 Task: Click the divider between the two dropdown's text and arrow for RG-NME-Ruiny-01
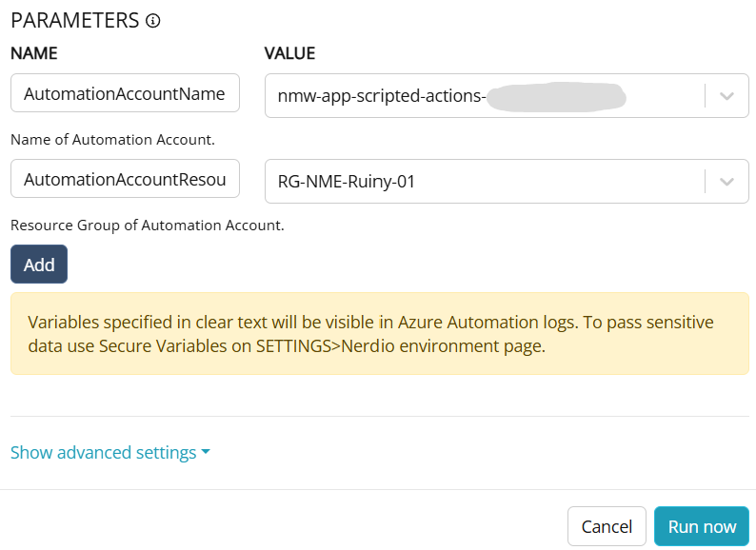click(x=705, y=181)
